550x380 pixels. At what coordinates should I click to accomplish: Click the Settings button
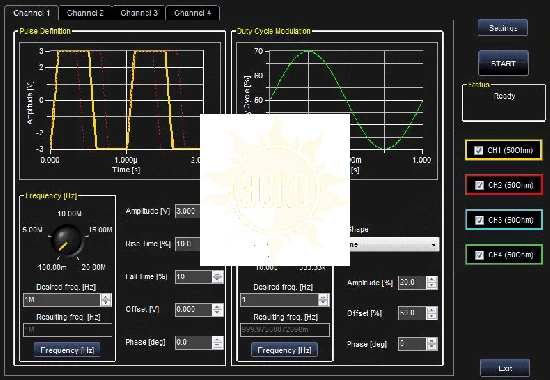coord(503,28)
